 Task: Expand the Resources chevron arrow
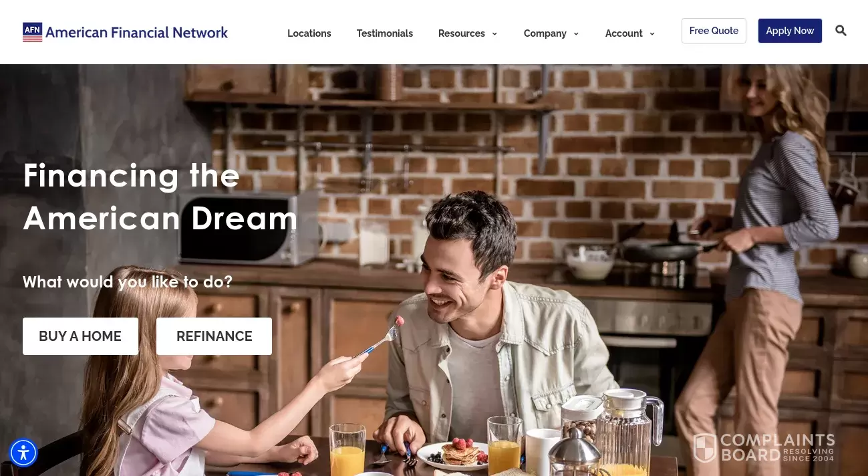click(494, 34)
